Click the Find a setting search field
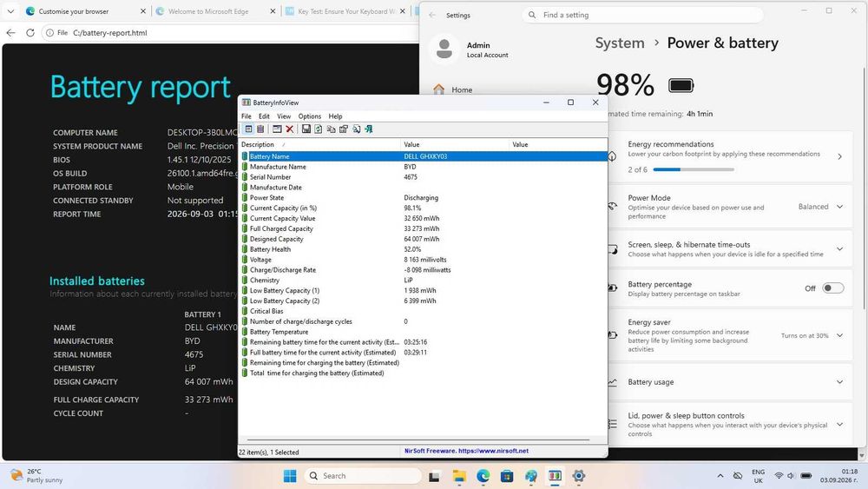 (642, 15)
